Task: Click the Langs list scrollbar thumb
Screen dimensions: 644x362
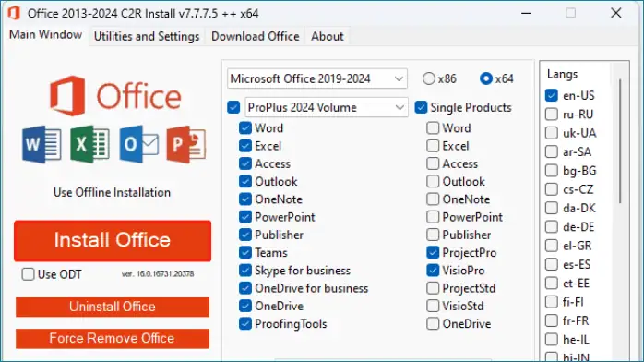Action: [x=620, y=141]
